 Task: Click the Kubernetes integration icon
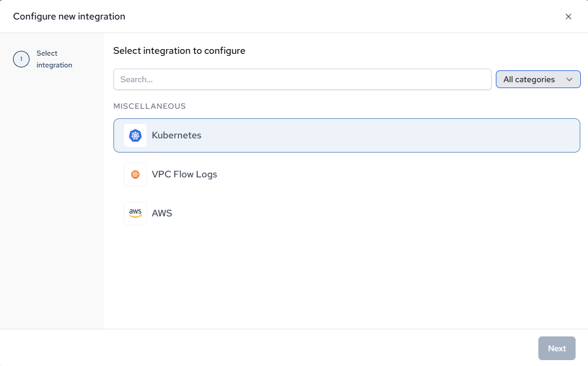coord(135,135)
